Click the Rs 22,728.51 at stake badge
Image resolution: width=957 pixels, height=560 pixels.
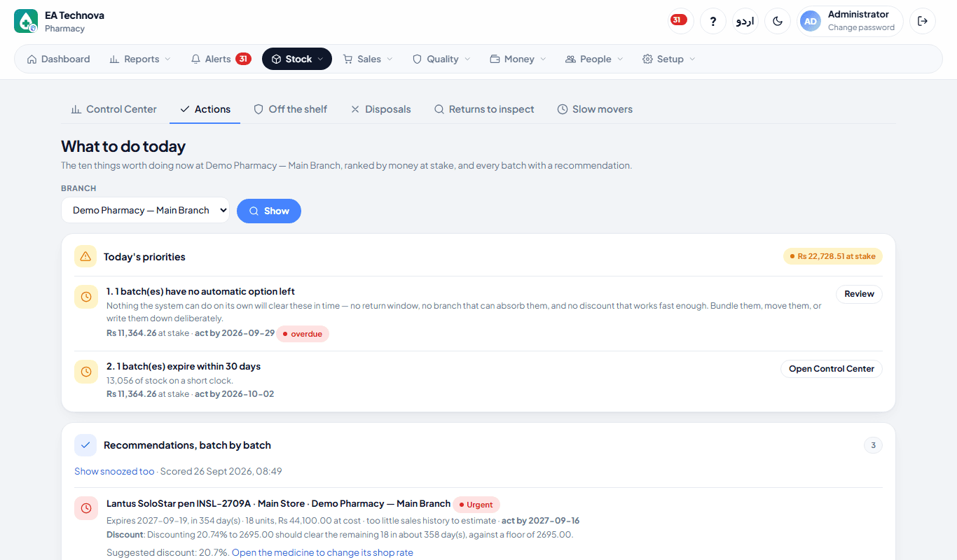point(833,256)
